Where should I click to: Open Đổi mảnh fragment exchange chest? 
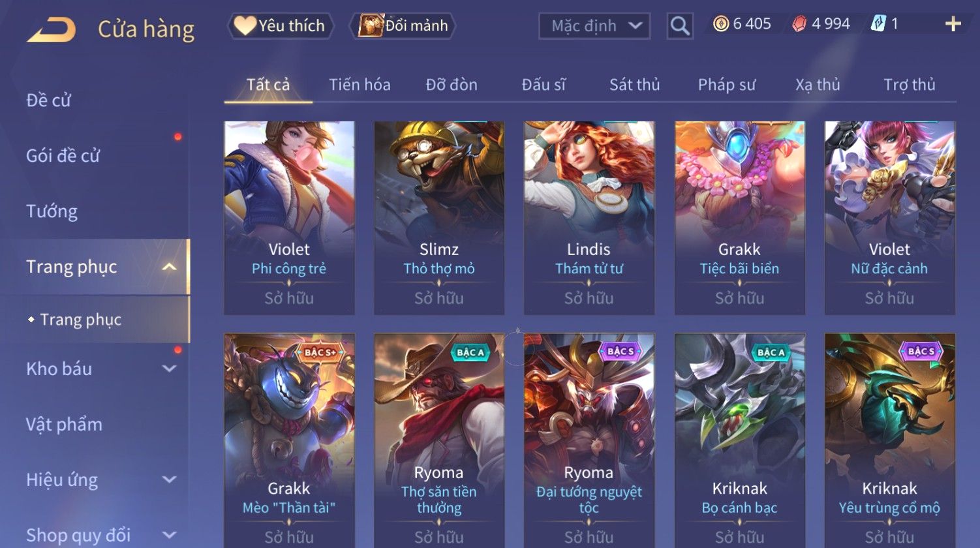coord(403,25)
